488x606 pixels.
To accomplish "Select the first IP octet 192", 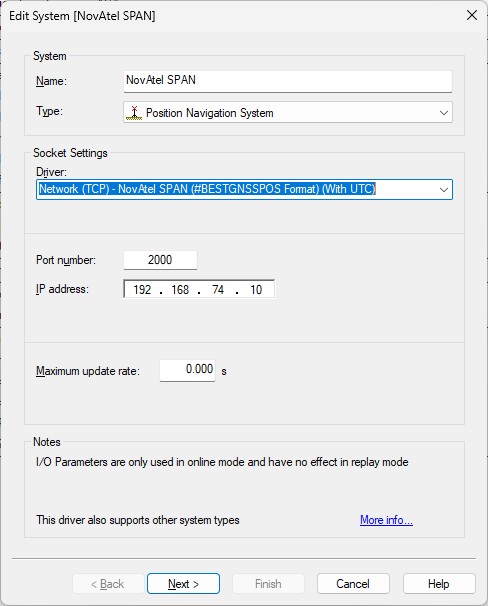I will tap(142, 289).
